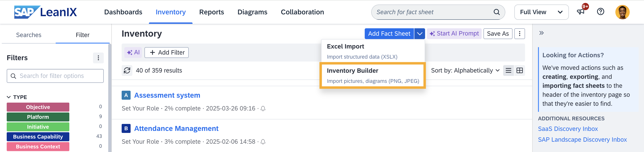Collapse the TYPE filter section
Image resolution: width=644 pixels, height=152 pixels.
coord(9,97)
